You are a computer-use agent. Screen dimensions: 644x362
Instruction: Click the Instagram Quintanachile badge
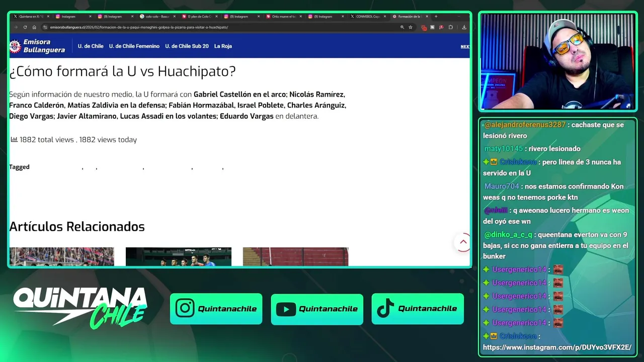pyautogui.click(x=216, y=309)
